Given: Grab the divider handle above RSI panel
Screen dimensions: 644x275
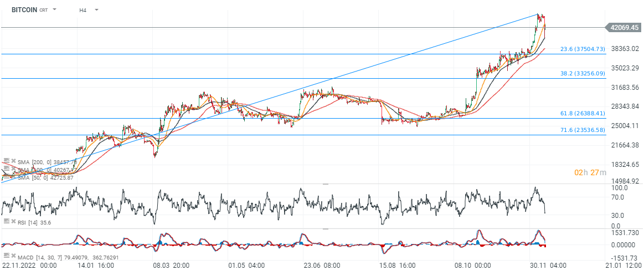Looking at the screenshot, I should [x=326, y=184].
